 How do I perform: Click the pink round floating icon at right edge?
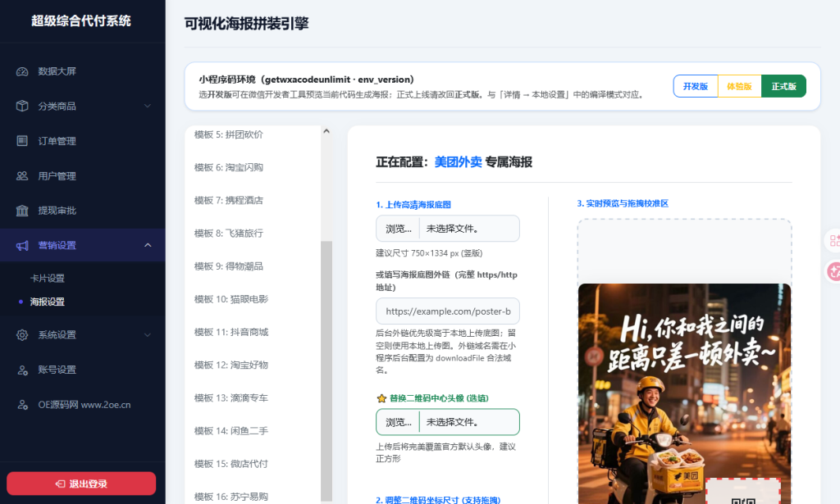pos(833,271)
